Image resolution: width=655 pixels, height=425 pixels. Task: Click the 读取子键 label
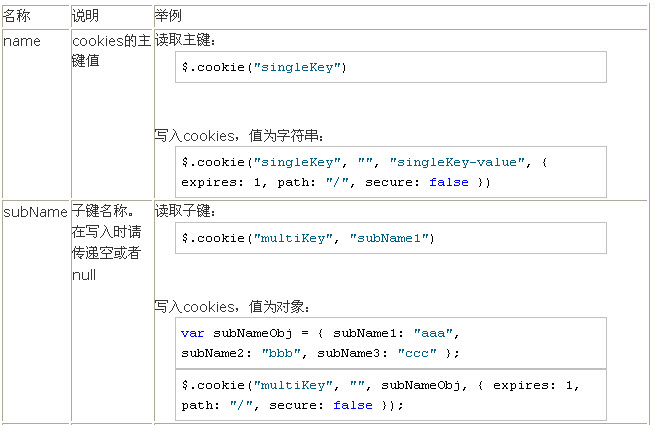pos(185,212)
